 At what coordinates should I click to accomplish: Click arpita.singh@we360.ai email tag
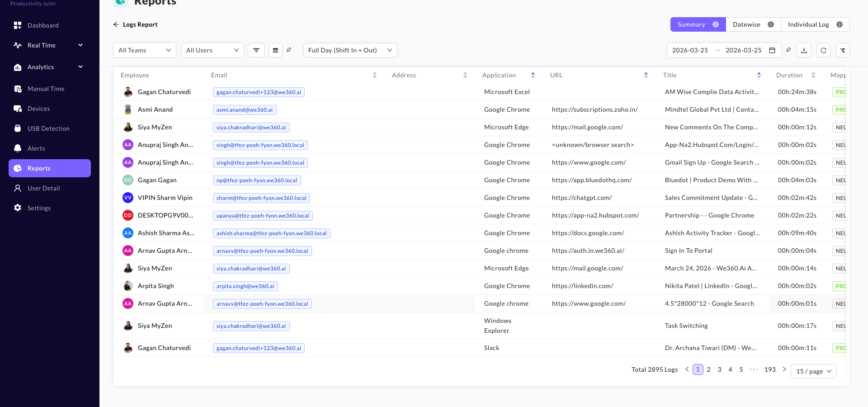245,286
